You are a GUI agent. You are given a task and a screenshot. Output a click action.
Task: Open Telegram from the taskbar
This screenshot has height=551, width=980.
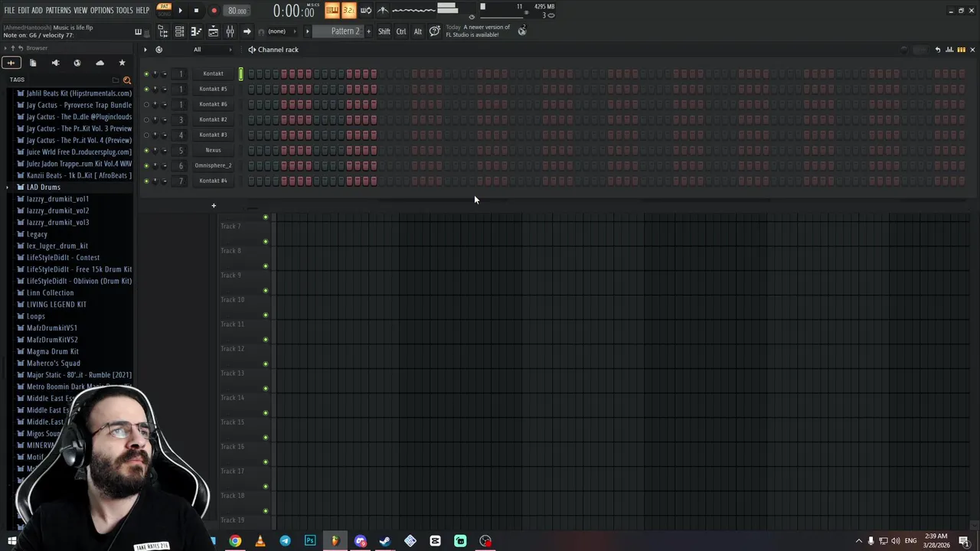285,541
